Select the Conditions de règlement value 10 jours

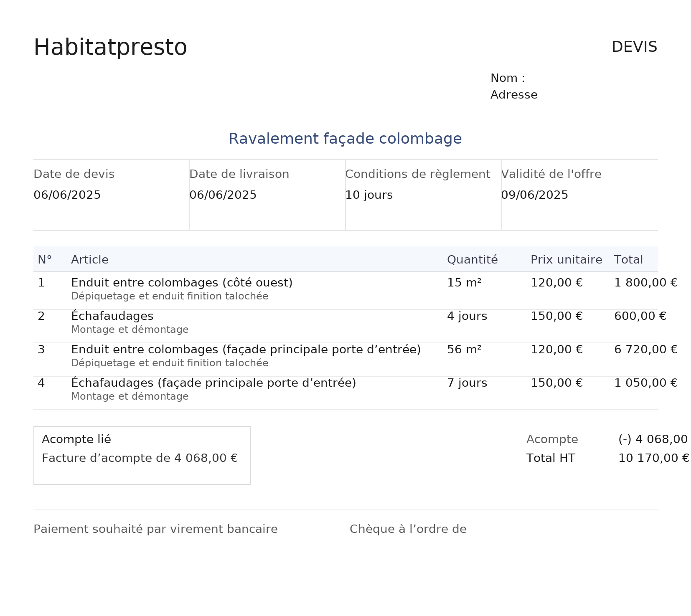tap(369, 195)
